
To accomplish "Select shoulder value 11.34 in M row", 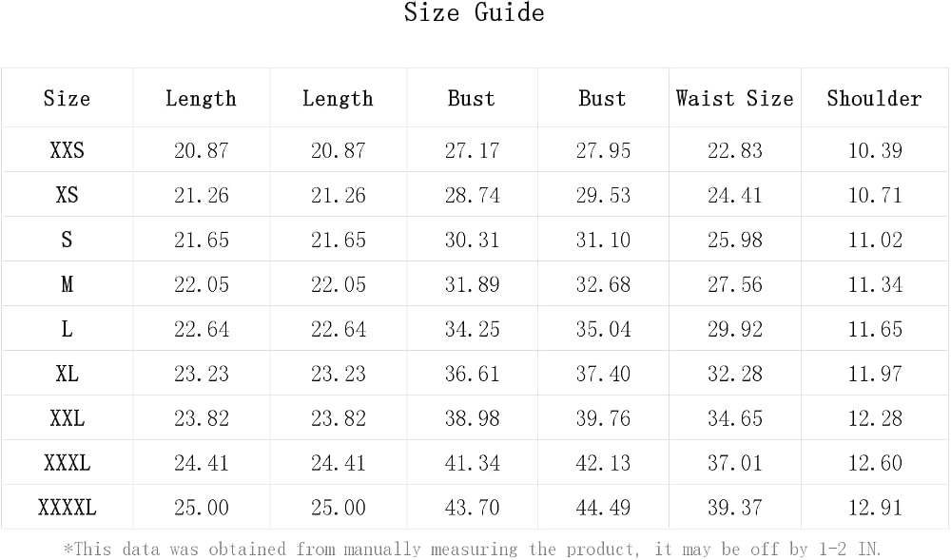I will tap(875, 285).
